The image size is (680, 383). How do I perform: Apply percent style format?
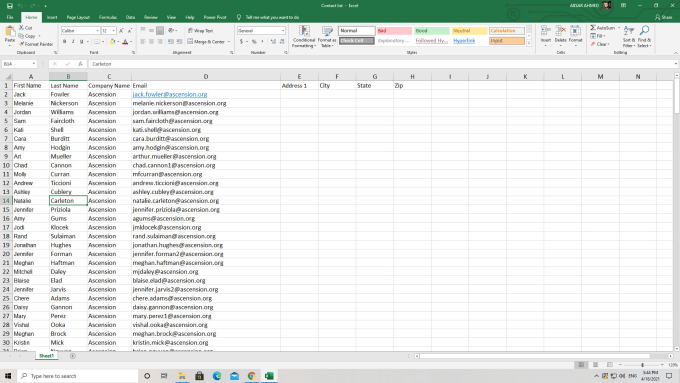(254, 42)
